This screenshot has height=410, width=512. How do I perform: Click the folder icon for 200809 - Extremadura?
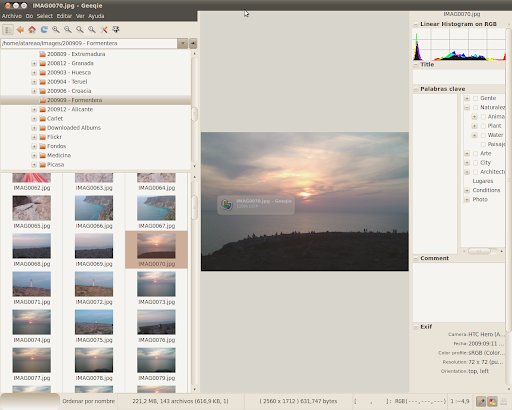[42, 54]
